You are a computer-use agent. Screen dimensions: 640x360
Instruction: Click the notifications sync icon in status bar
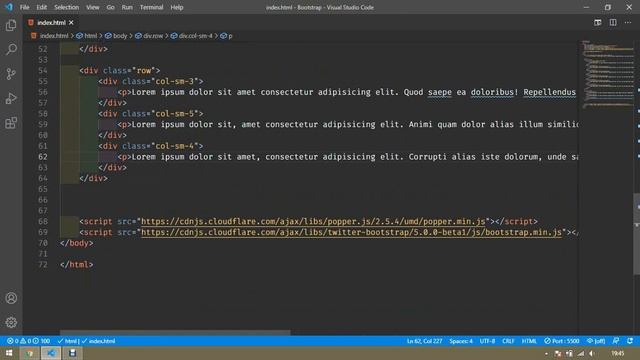tap(630, 341)
